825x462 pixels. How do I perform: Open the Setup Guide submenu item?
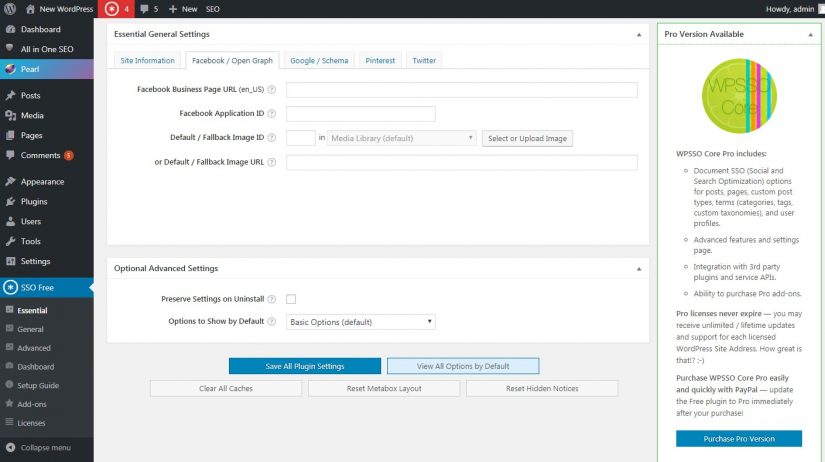[x=38, y=385]
